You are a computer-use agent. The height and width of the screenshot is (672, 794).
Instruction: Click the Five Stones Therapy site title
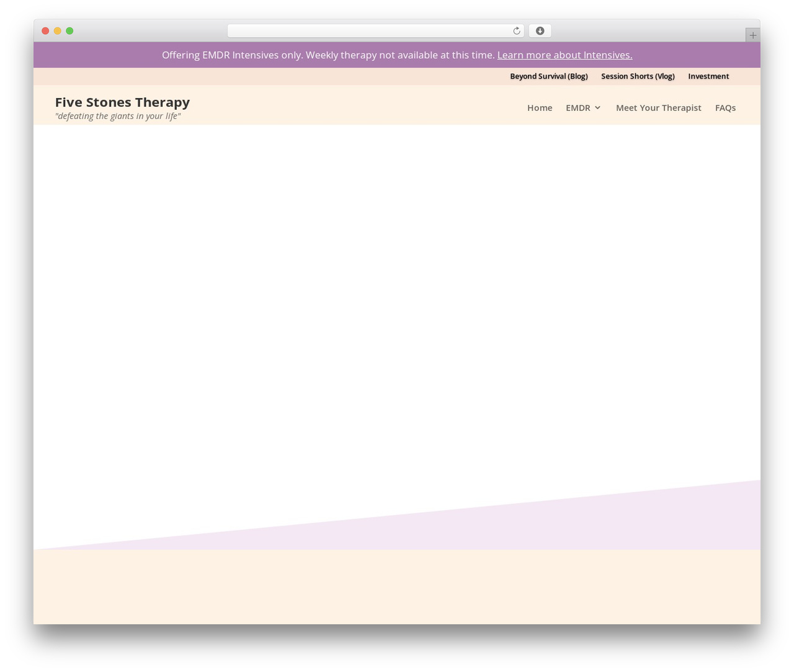pos(122,102)
